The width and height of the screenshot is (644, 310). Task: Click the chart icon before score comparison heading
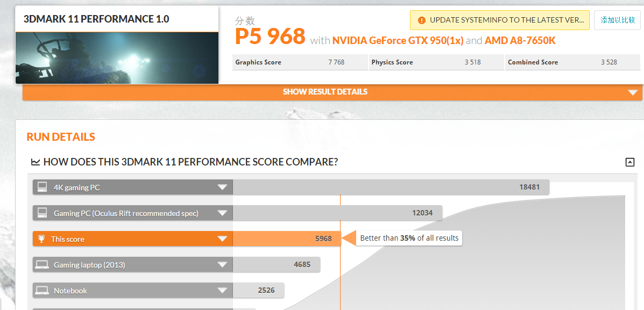click(36, 162)
